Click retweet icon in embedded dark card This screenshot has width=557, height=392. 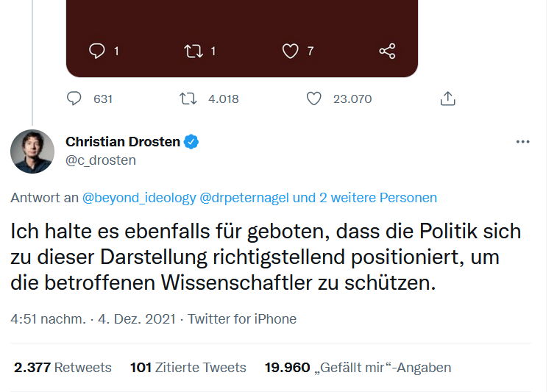tap(194, 51)
